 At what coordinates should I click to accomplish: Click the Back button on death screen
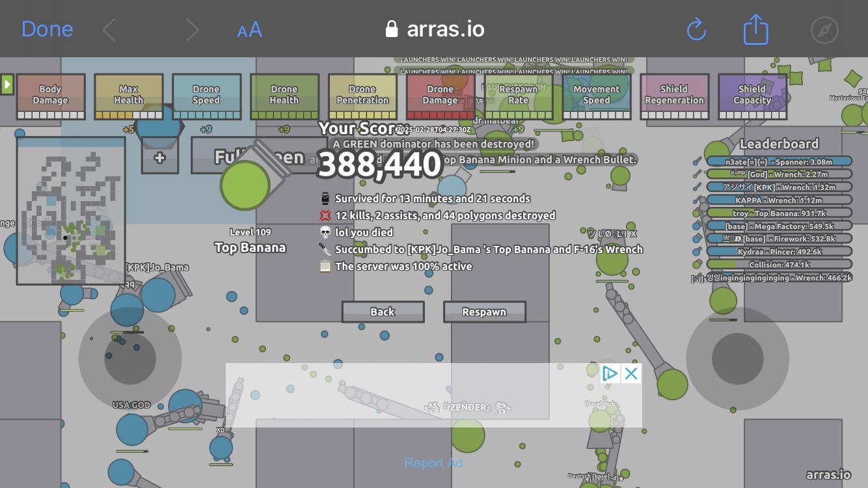click(x=383, y=312)
